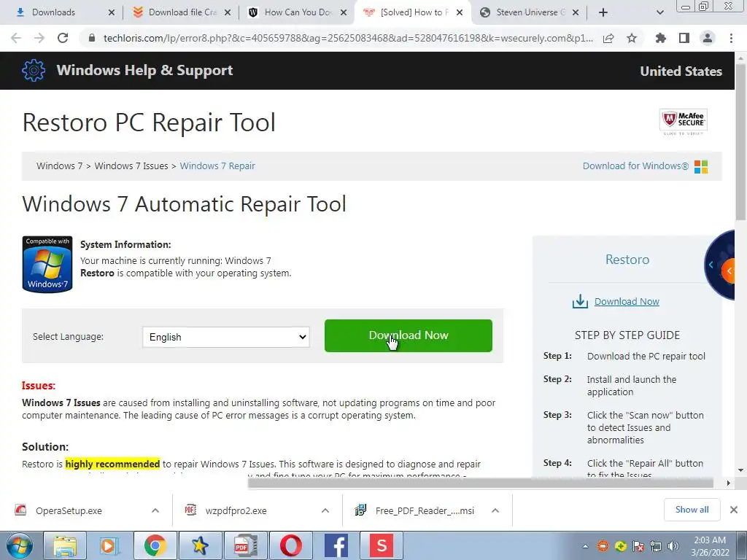Viewport: 747px width, 560px height.
Task: Click the Windows logo beside download link
Action: (701, 167)
